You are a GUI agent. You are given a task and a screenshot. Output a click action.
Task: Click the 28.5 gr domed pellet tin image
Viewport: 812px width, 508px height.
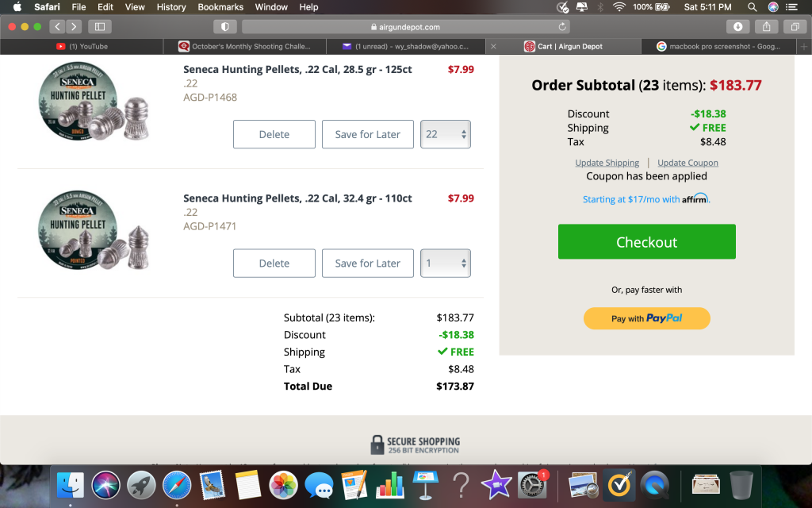(94, 102)
